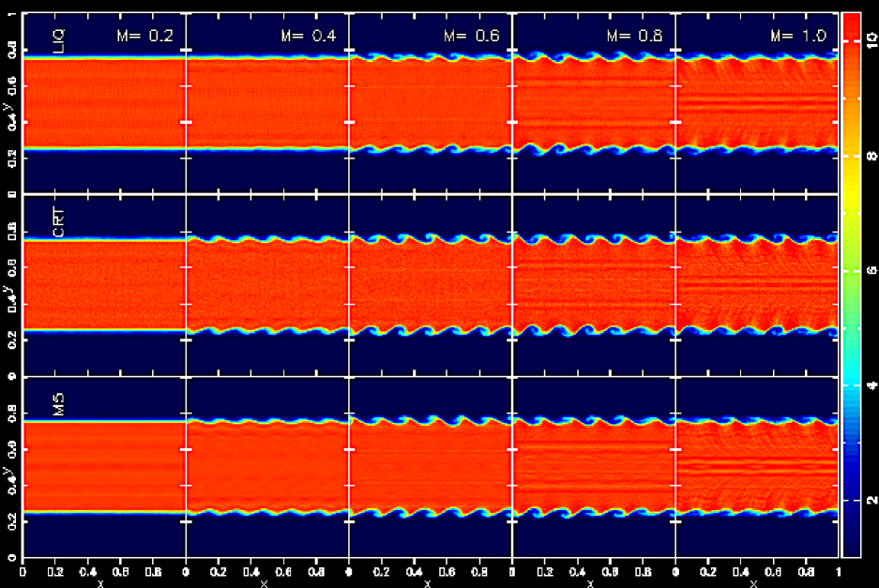The height and width of the screenshot is (588, 879).
Task: Pick the MS panel under M= 1.0
Action: (757, 467)
